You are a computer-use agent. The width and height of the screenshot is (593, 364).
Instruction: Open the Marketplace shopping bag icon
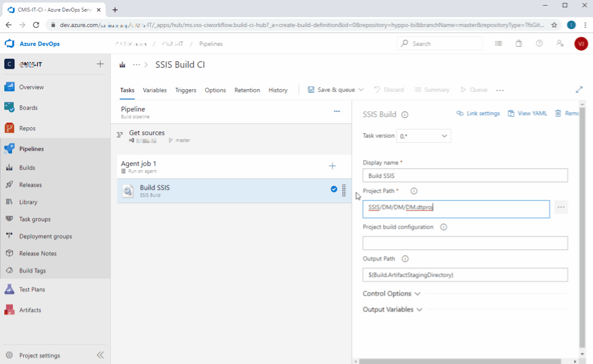click(518, 43)
